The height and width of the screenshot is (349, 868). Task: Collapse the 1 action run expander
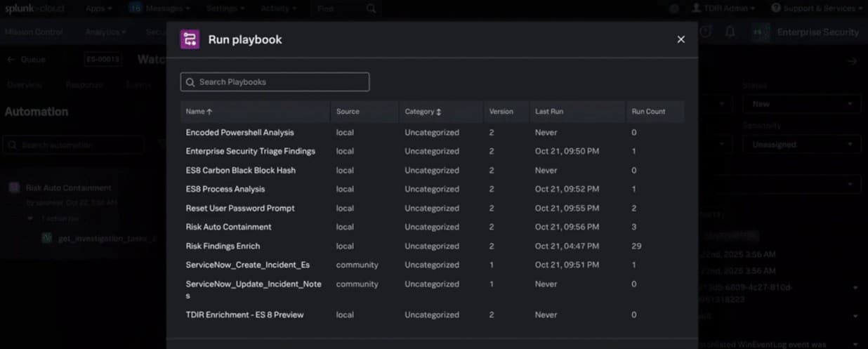pyautogui.click(x=30, y=218)
